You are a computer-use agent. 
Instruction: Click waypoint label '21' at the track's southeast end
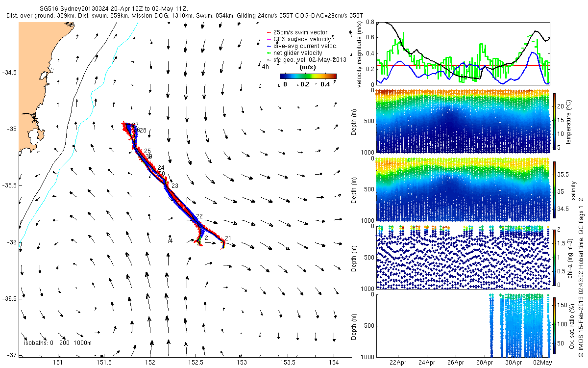(x=228, y=238)
